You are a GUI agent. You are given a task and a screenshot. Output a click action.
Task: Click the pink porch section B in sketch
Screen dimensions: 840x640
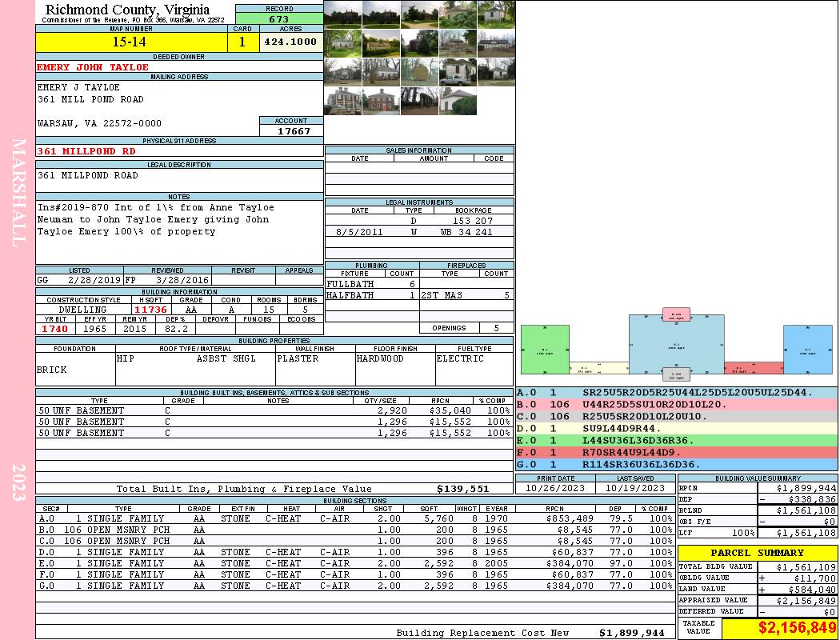pos(676,314)
